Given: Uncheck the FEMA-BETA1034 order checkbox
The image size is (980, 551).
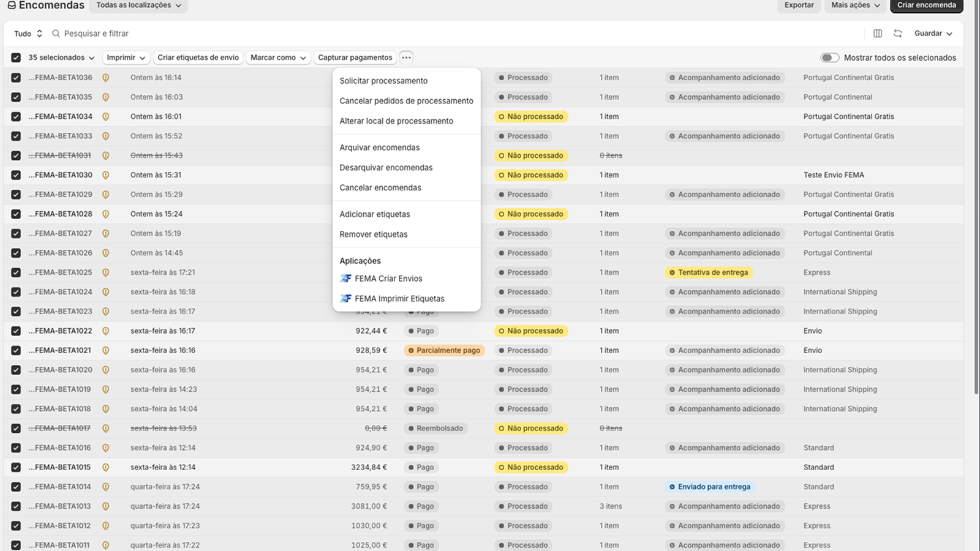Looking at the screenshot, I should (16, 116).
